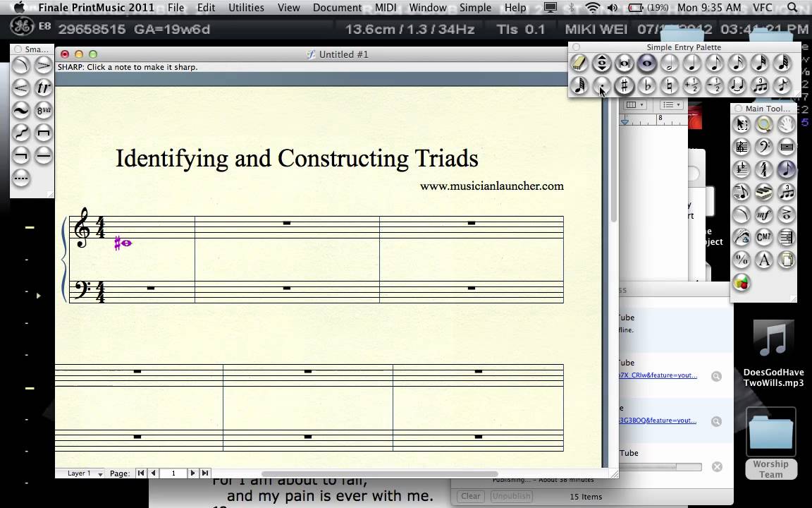
Task: Choose the half note duration
Action: 669,64
